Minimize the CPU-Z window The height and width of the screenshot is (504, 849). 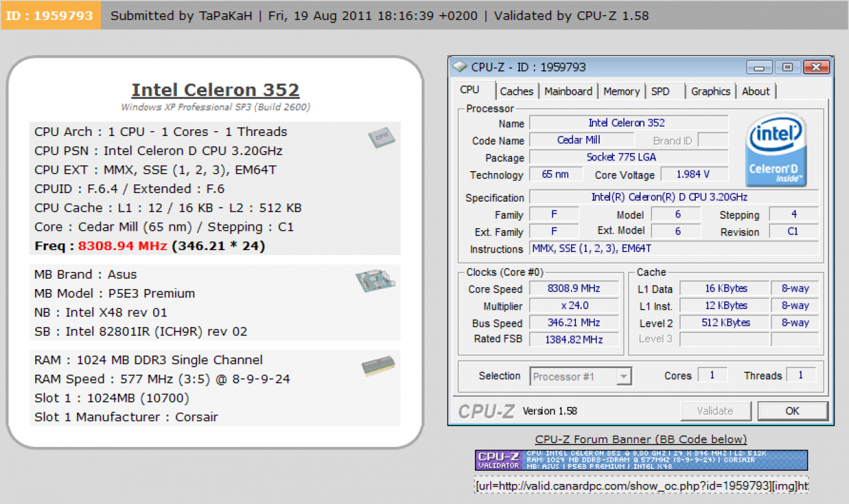pos(759,67)
